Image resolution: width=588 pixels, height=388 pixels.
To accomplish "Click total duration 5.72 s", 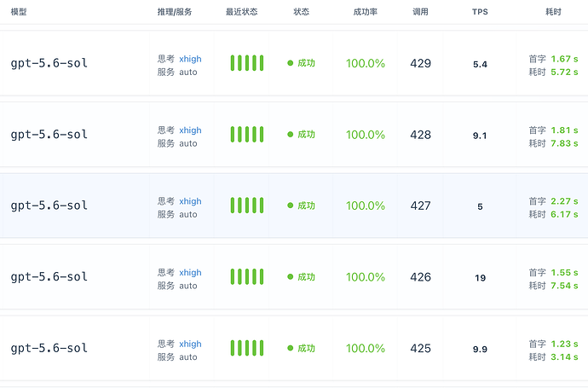I will pos(564,72).
